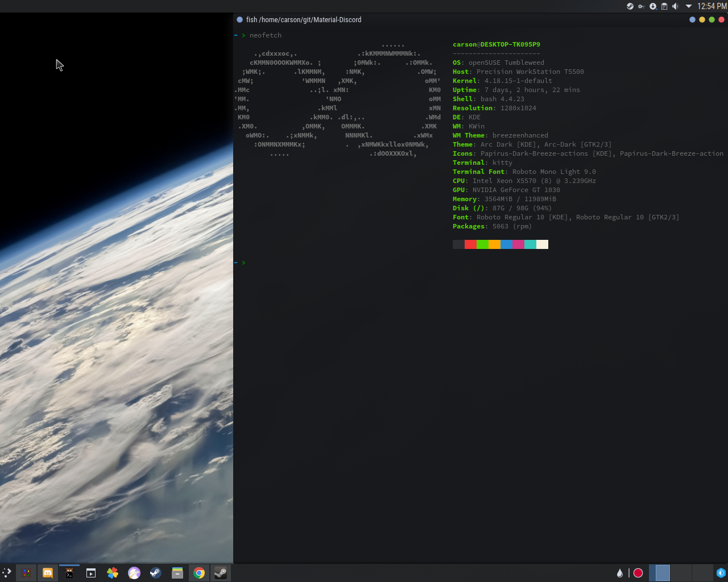Click the water drop color picker icon
728x582 pixels.
[x=620, y=573]
